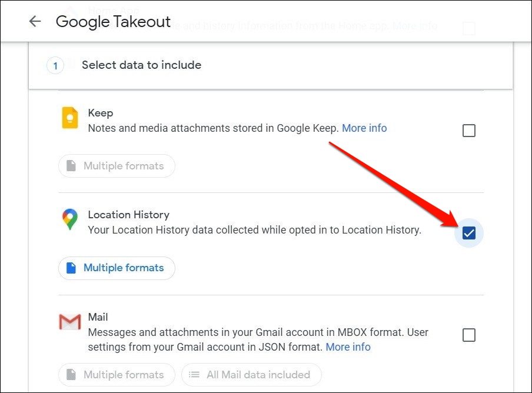
Task: Open Mail's Multiple formats button
Action: pos(117,374)
